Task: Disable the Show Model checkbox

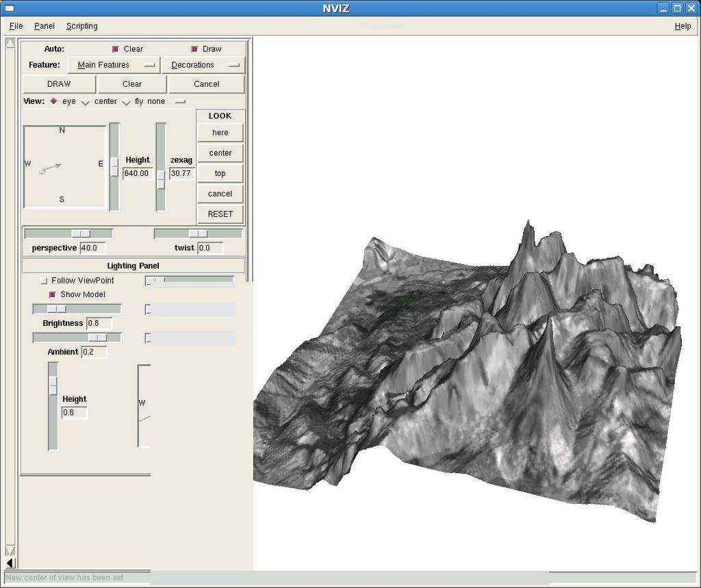Action: 52,294
